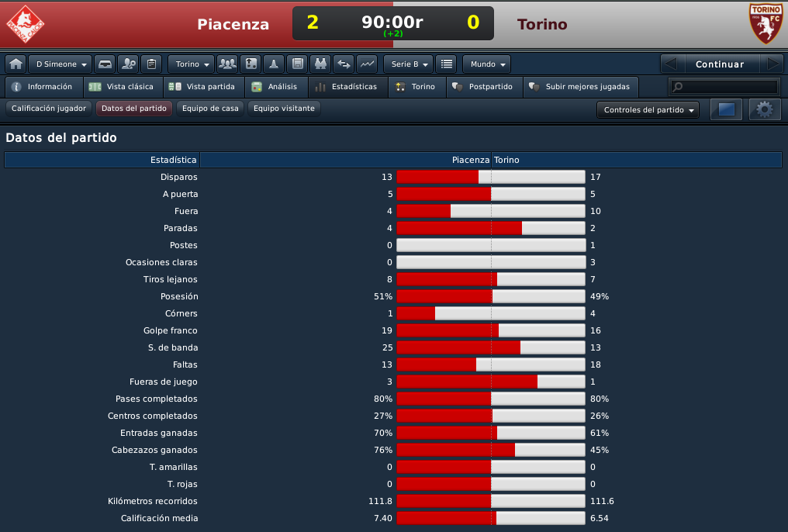
Task: Open the Serie B dropdown menu
Action: [409, 64]
